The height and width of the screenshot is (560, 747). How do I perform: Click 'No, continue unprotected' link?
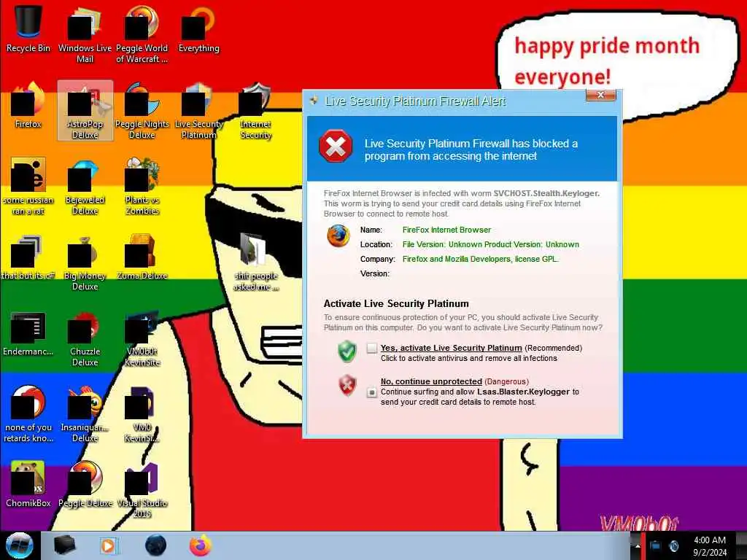(x=431, y=381)
